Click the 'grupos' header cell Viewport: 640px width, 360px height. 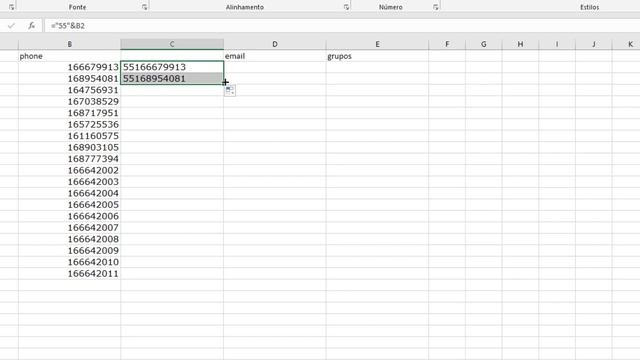coord(377,56)
